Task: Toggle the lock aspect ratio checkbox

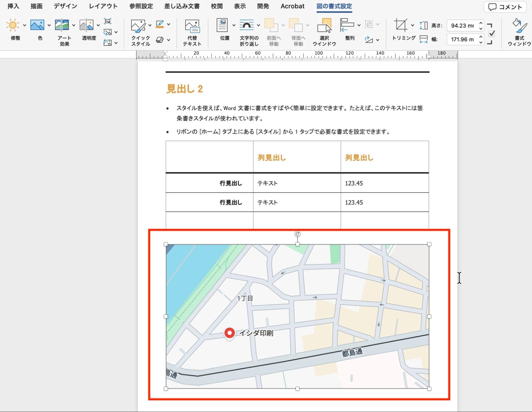Action: click(492, 34)
